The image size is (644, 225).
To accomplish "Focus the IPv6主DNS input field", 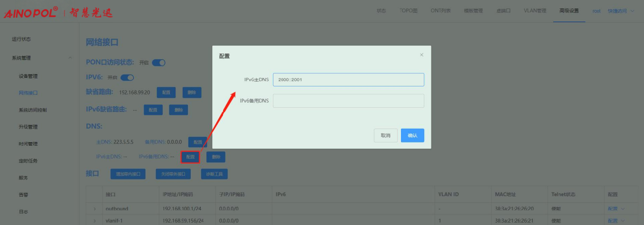I will click(348, 80).
